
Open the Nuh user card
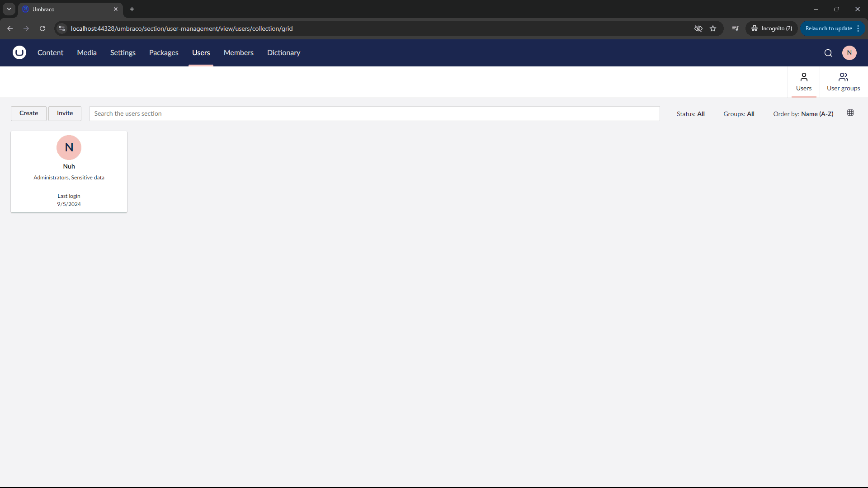point(69,172)
